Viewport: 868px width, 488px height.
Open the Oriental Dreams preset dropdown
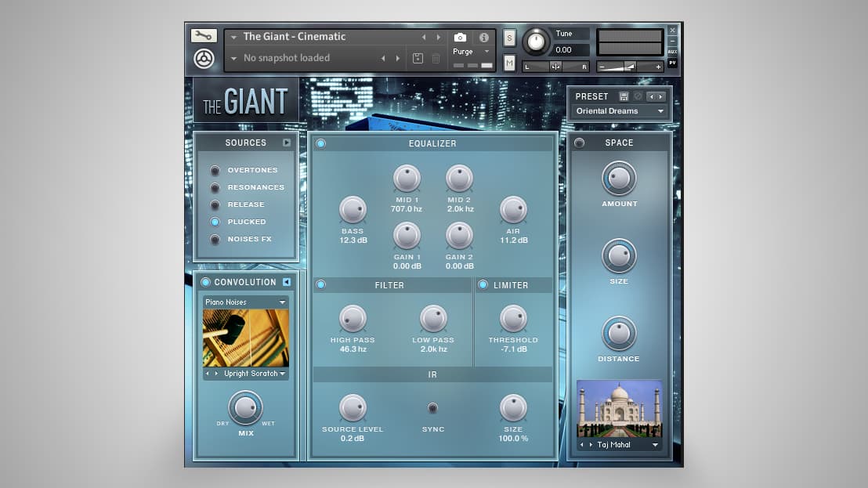coord(619,111)
